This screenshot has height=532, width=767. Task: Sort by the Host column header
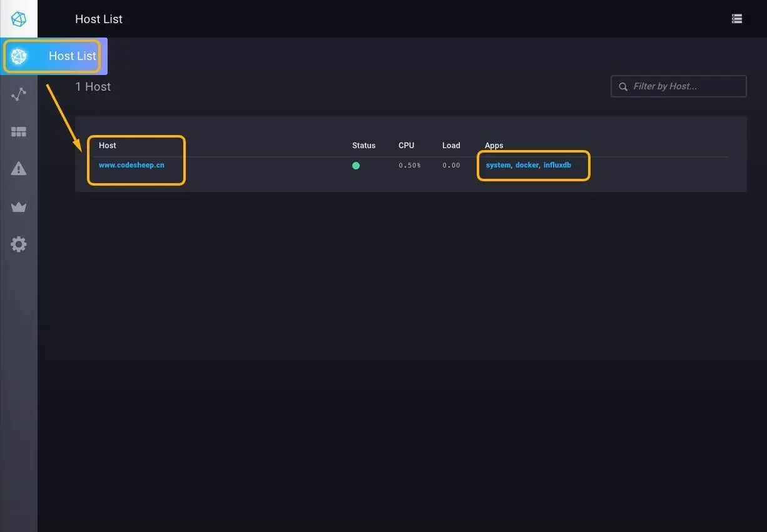coord(108,145)
